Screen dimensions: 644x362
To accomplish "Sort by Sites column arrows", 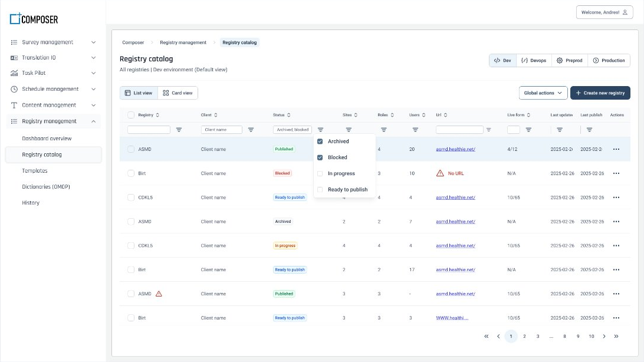I will (x=356, y=115).
